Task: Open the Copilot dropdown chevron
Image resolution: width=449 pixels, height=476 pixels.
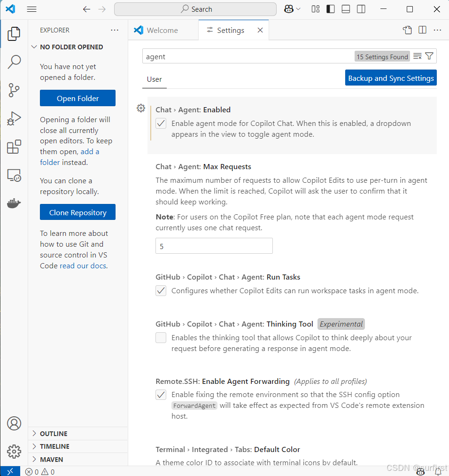Action: (x=298, y=9)
